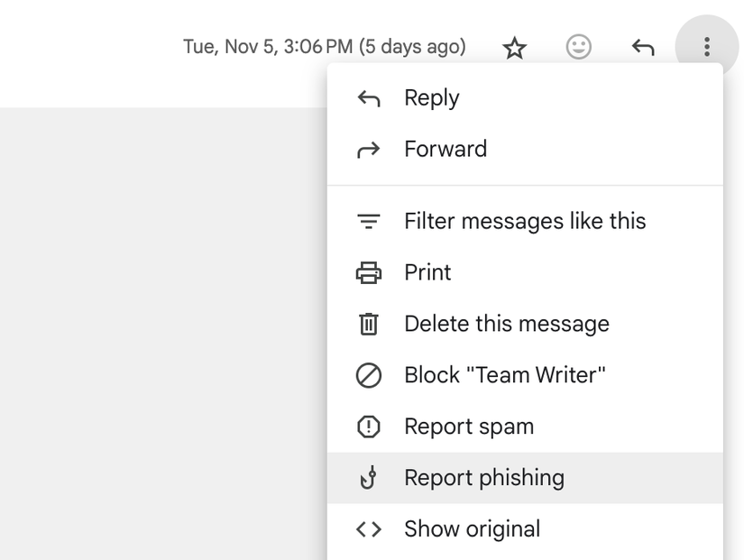Toggle the star on this email

pyautogui.click(x=514, y=47)
